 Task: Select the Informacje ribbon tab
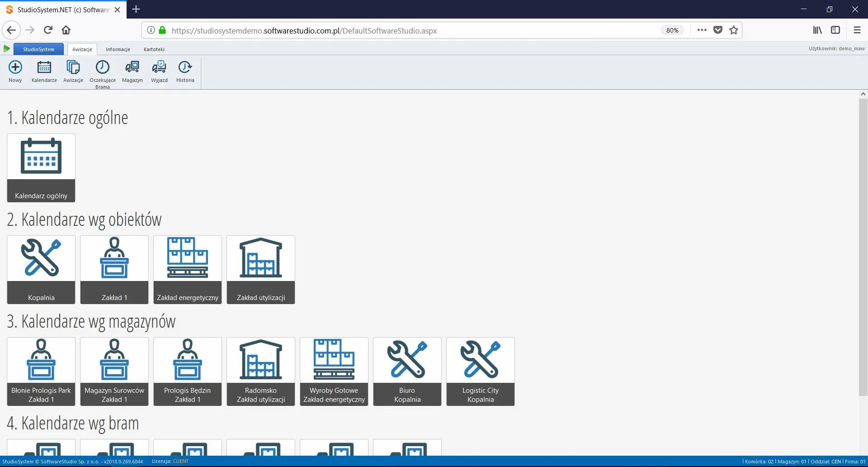tap(118, 49)
